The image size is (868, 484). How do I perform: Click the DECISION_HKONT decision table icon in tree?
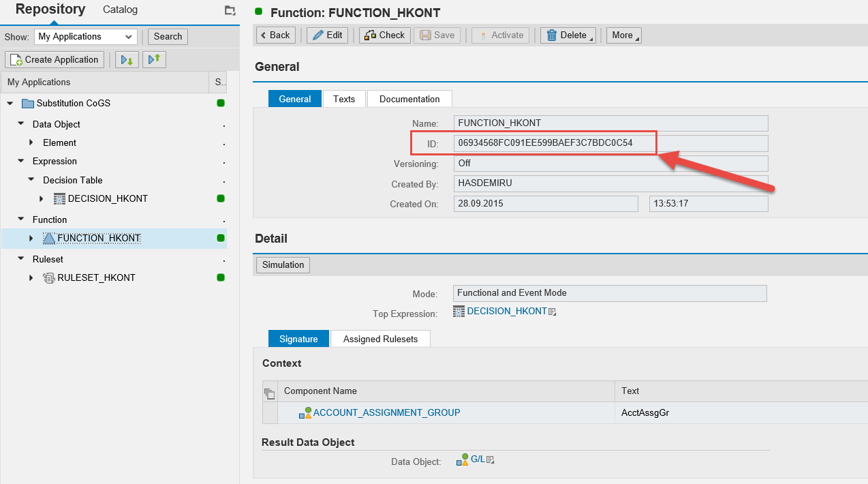[x=59, y=199]
